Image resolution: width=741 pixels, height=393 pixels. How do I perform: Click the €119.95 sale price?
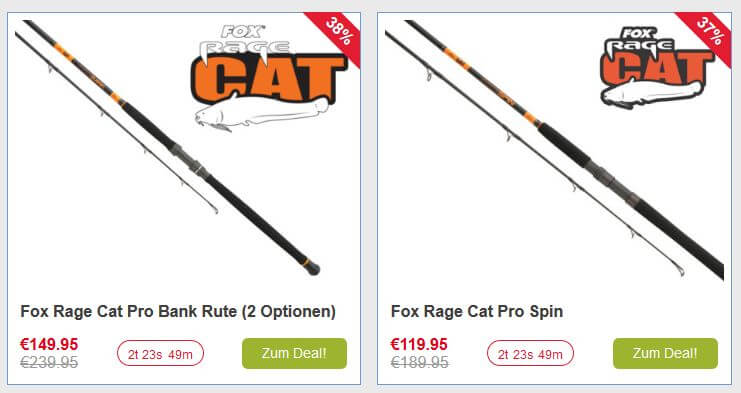tap(419, 344)
